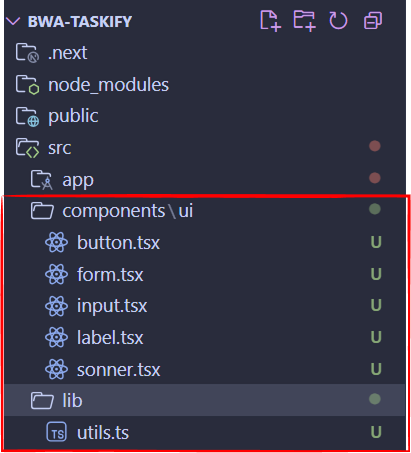Click the red status dot beside src
The width and height of the screenshot is (411, 453).
[x=375, y=146]
